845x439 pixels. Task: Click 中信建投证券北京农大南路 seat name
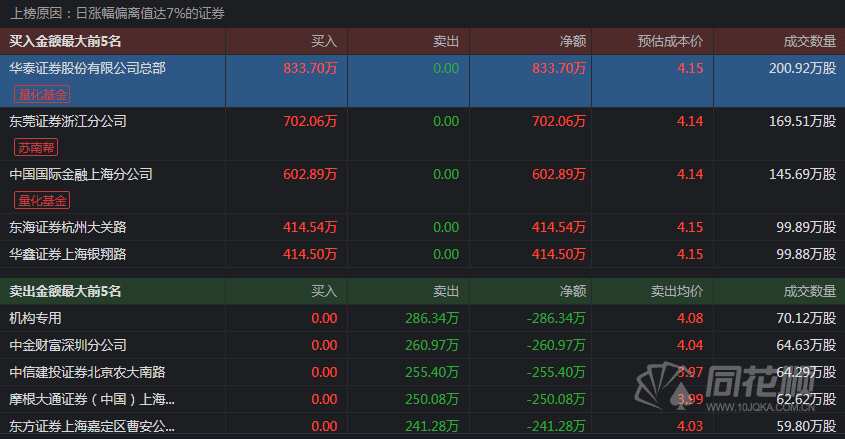(x=87, y=372)
